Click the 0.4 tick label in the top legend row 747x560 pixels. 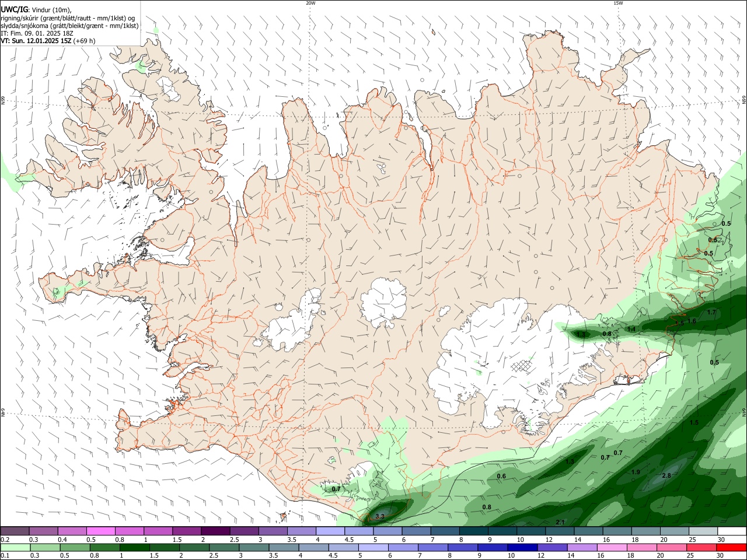point(62,540)
